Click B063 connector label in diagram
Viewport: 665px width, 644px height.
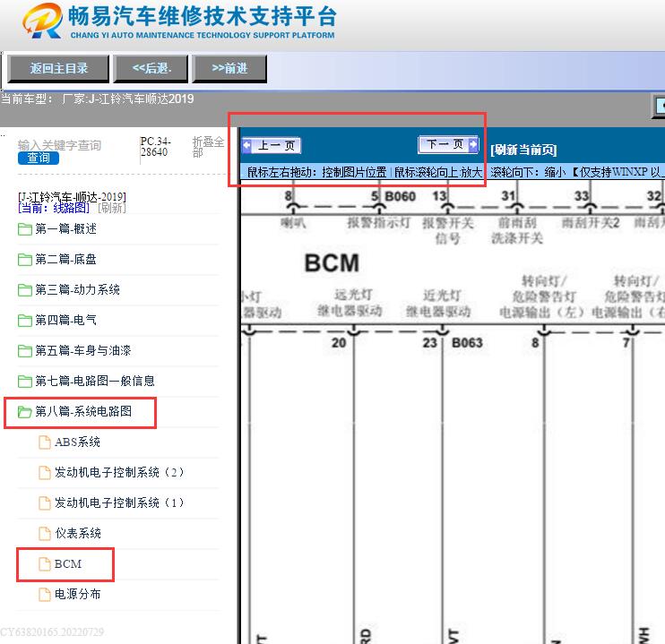467,342
